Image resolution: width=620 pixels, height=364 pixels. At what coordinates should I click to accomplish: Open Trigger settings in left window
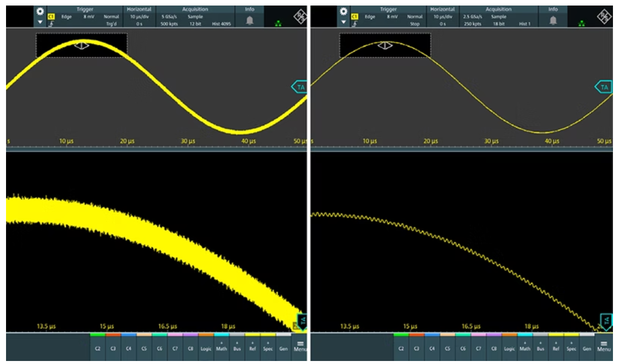pos(84,17)
